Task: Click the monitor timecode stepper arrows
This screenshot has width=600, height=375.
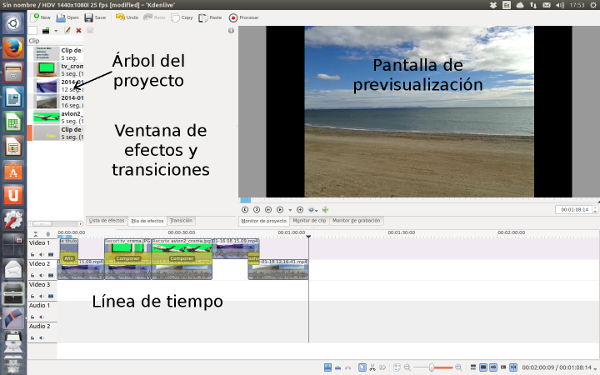Action: click(x=595, y=210)
